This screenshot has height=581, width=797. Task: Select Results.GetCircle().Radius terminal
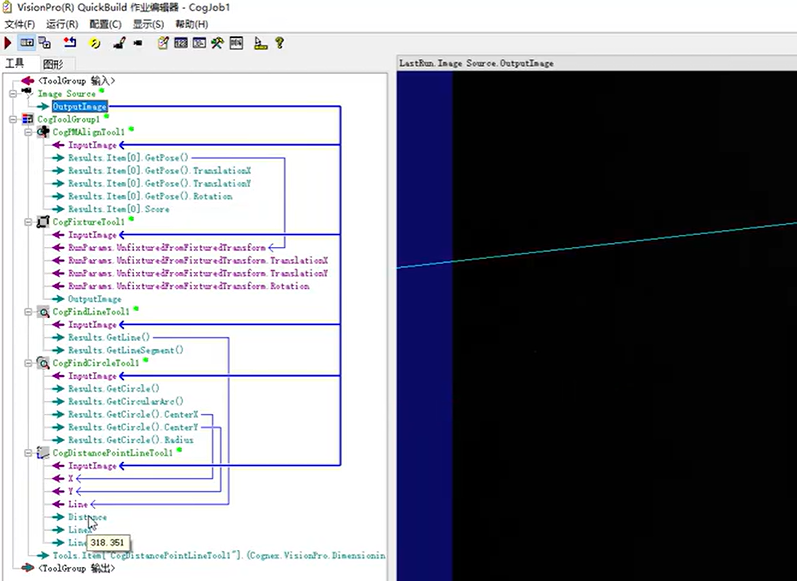pos(131,440)
